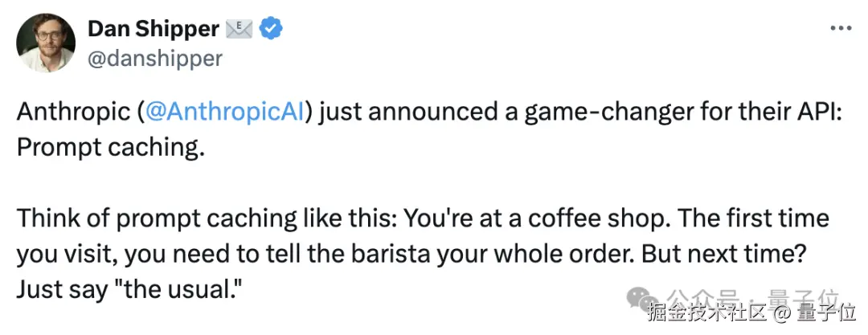Click the blue verified checkmark badge
This screenshot has width=868, height=335.
point(273,29)
